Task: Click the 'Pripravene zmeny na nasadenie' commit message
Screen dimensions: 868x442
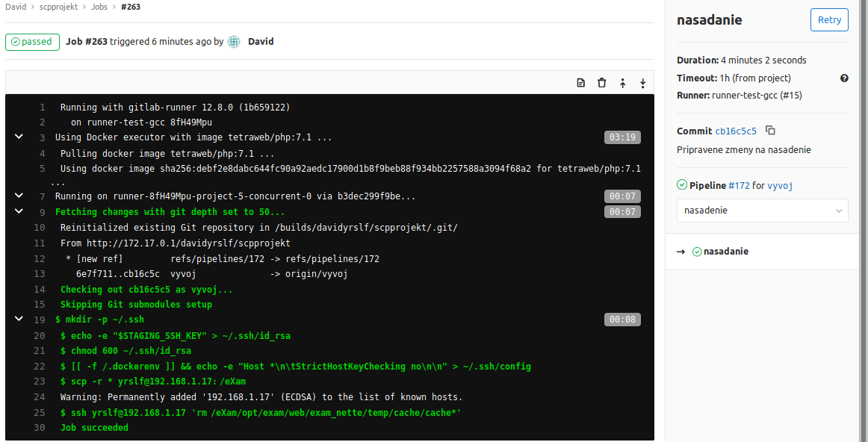Action: [743, 150]
